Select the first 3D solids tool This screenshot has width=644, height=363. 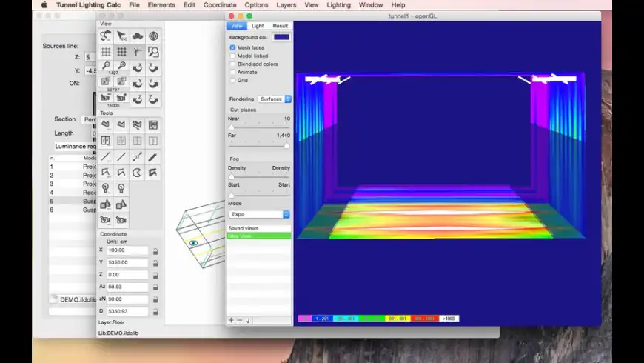[x=106, y=204]
